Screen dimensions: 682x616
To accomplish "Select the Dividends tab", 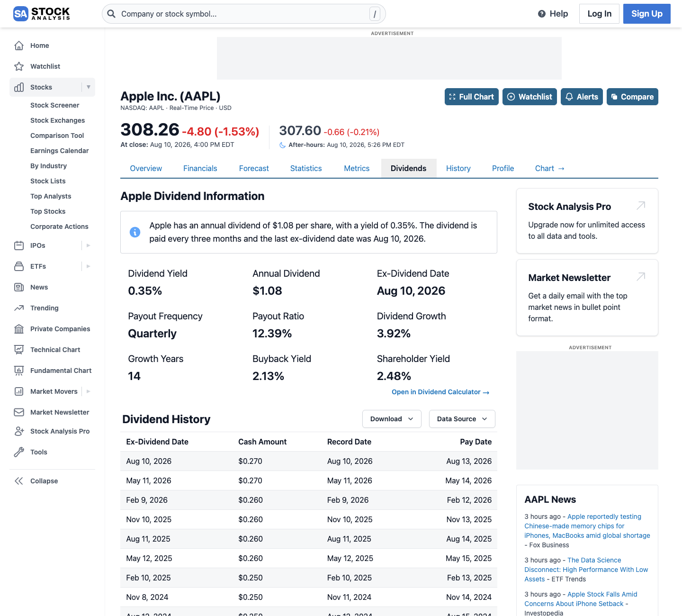I will pyautogui.click(x=409, y=168).
